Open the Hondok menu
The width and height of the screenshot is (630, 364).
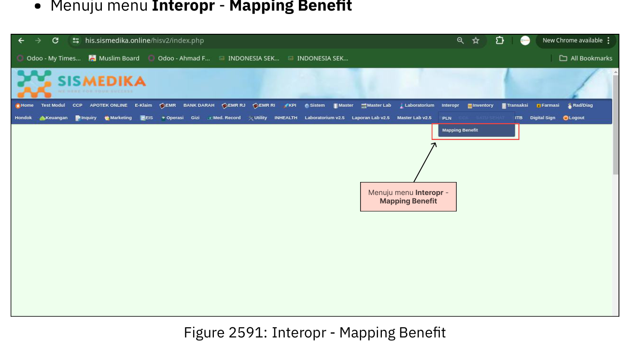coord(23,118)
